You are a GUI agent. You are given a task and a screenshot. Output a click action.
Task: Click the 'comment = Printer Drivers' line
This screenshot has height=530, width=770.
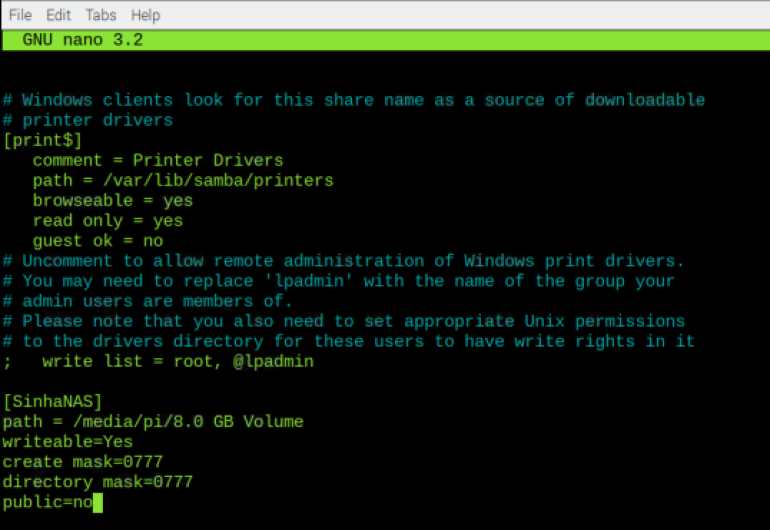158,161
